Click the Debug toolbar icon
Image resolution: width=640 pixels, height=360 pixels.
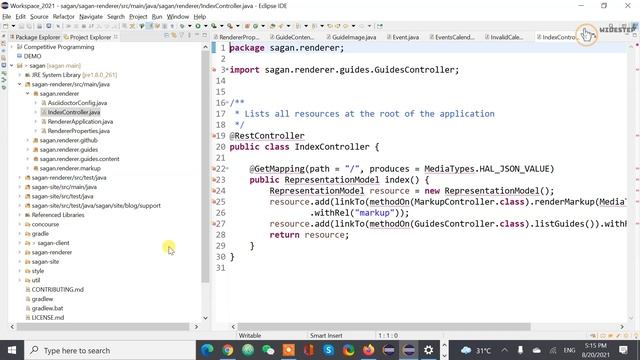coord(182,26)
